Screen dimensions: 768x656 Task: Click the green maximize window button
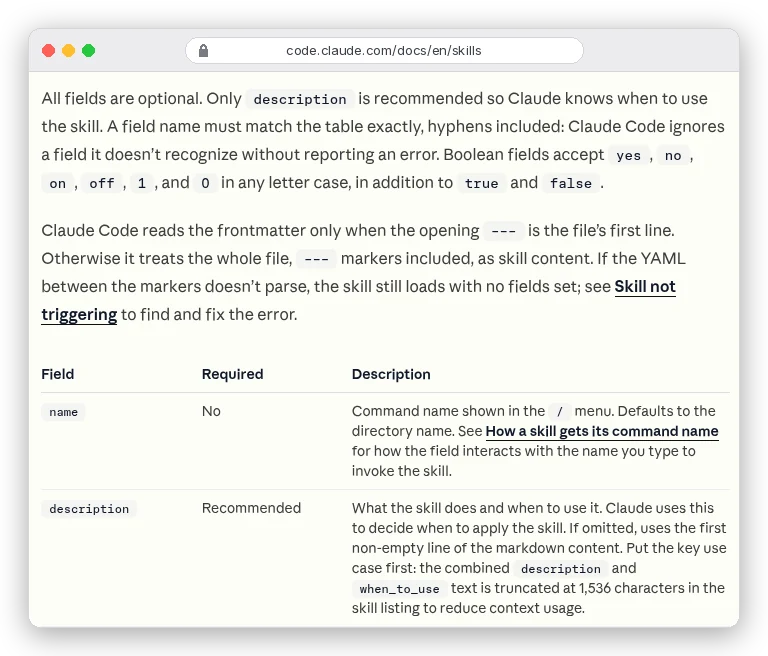tap(89, 50)
